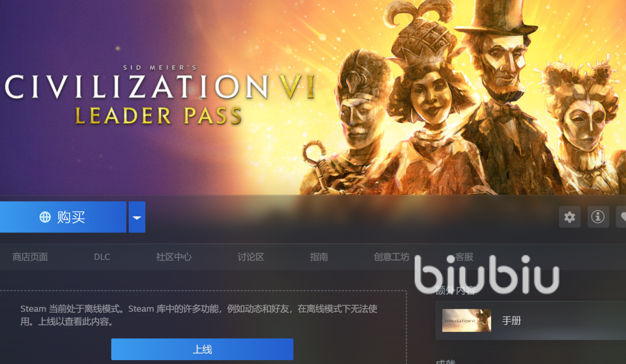Switch to the DLC tab
This screenshot has height=364, width=626.
click(x=102, y=257)
